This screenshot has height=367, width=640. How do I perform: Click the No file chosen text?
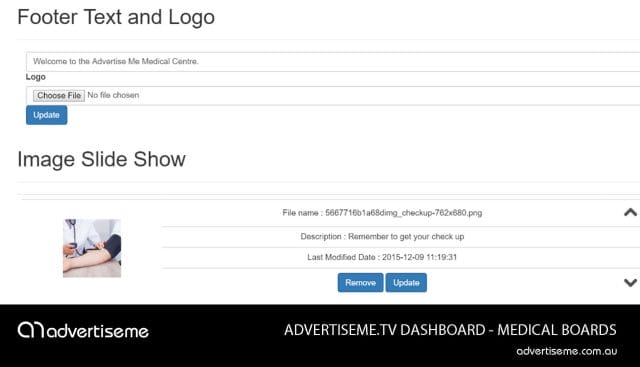pyautogui.click(x=113, y=95)
